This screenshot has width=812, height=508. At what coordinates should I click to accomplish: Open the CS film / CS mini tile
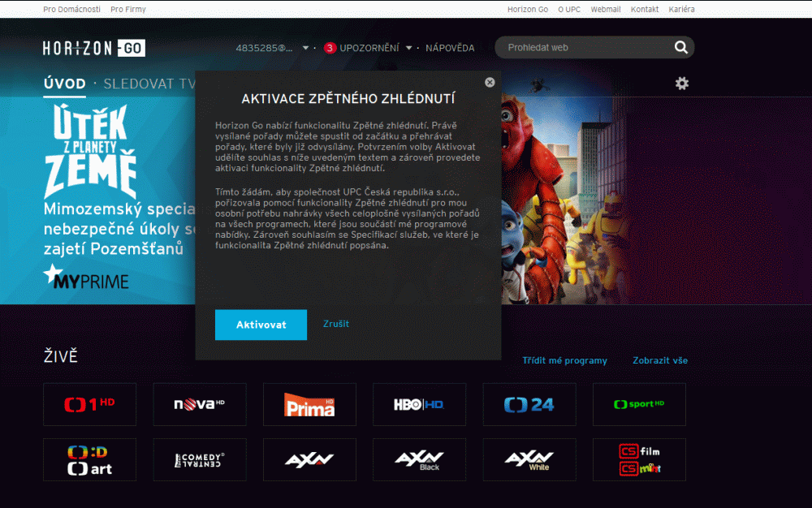(x=639, y=460)
